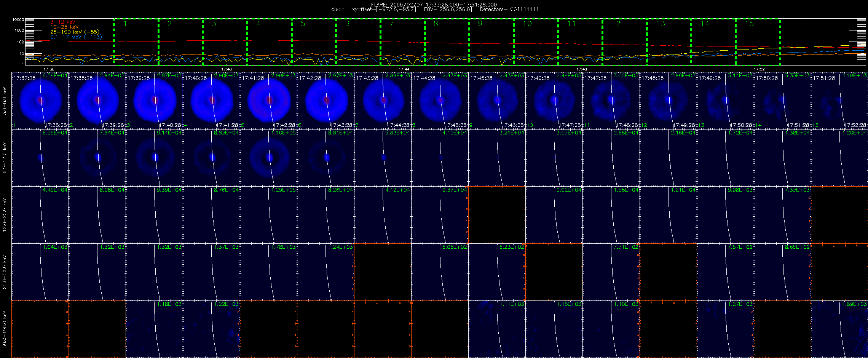Open the 6.0-12.0 keV image labeled 9.14E+04
The height and width of the screenshot is (358, 868).
click(x=154, y=158)
